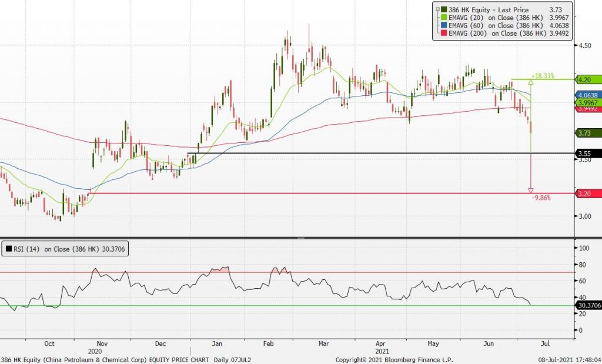Click the RSI axis label 20
The height and width of the screenshot is (364, 602).
pyautogui.click(x=583, y=313)
